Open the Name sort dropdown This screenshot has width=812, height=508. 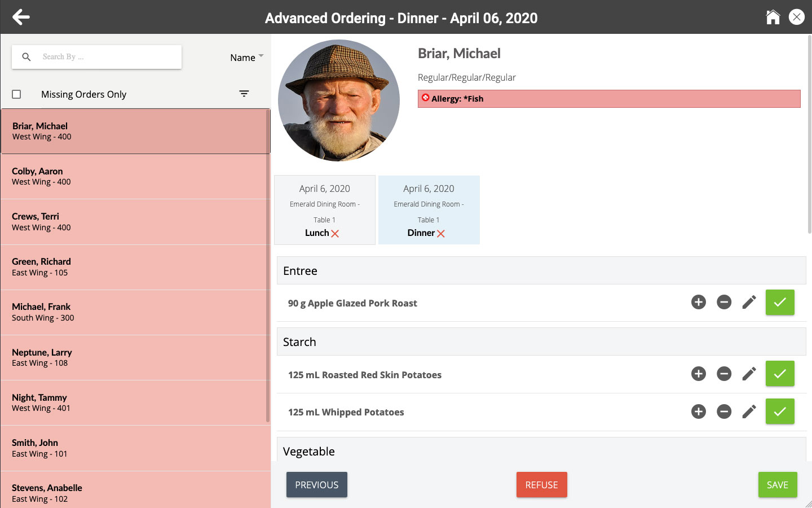[x=246, y=58]
